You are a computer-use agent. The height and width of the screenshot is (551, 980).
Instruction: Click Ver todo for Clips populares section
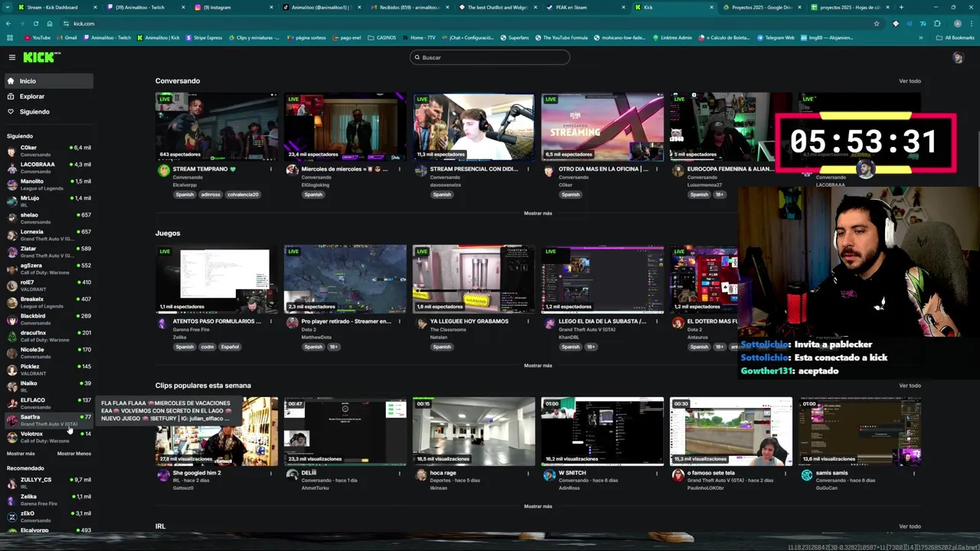[910, 386]
